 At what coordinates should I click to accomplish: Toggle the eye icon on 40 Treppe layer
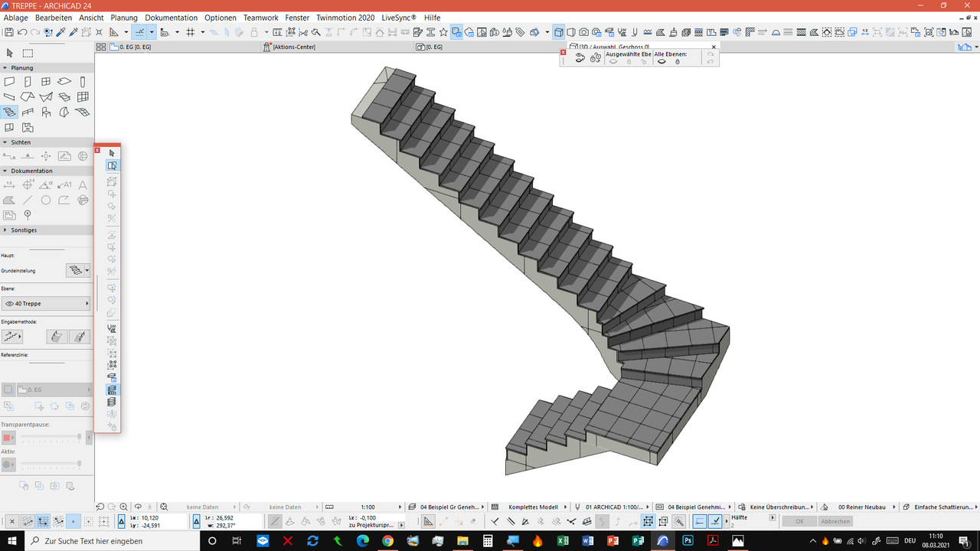coord(9,304)
